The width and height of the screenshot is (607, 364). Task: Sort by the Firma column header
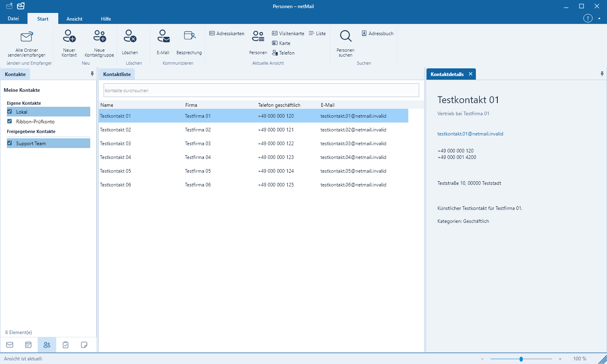(191, 105)
